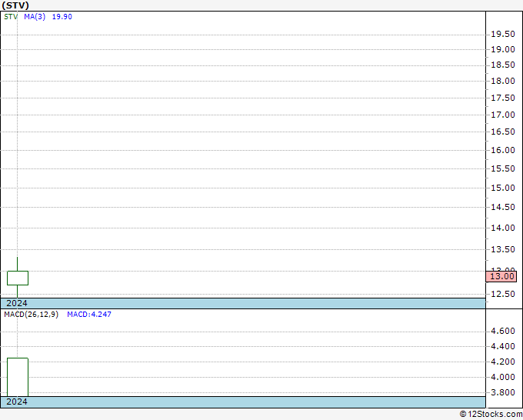Click the 16.50 price axis label
This screenshot has height=420, width=523.
click(x=503, y=132)
